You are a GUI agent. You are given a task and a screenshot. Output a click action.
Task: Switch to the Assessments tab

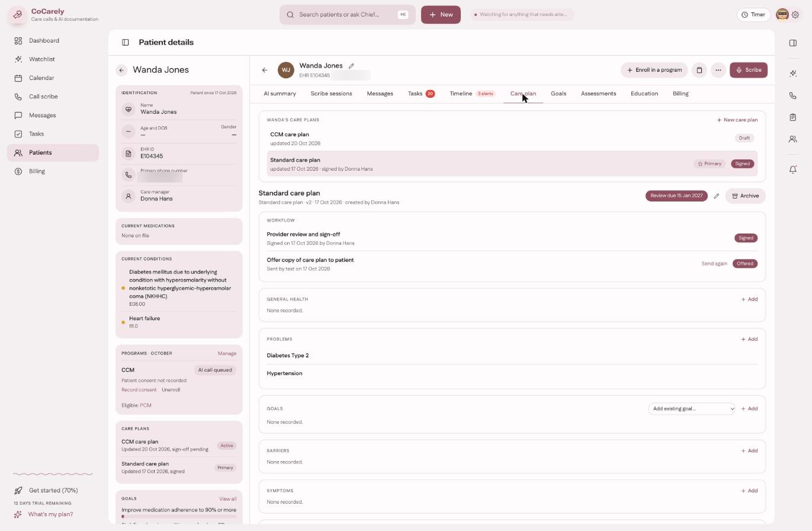(x=598, y=94)
